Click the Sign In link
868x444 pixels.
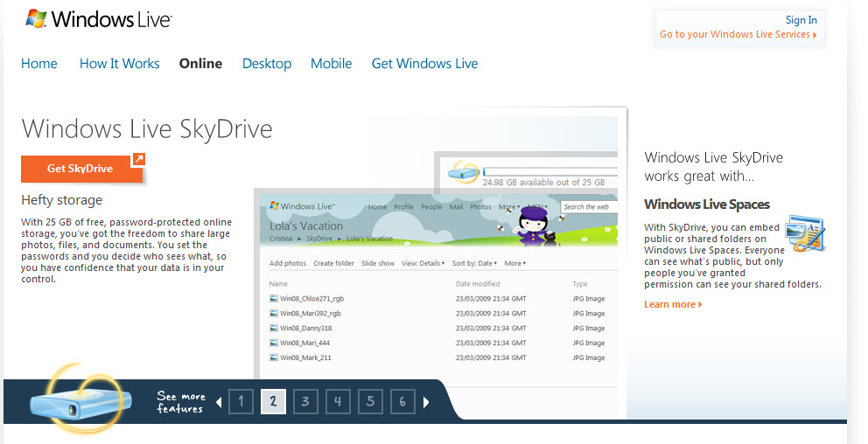pyautogui.click(x=801, y=20)
